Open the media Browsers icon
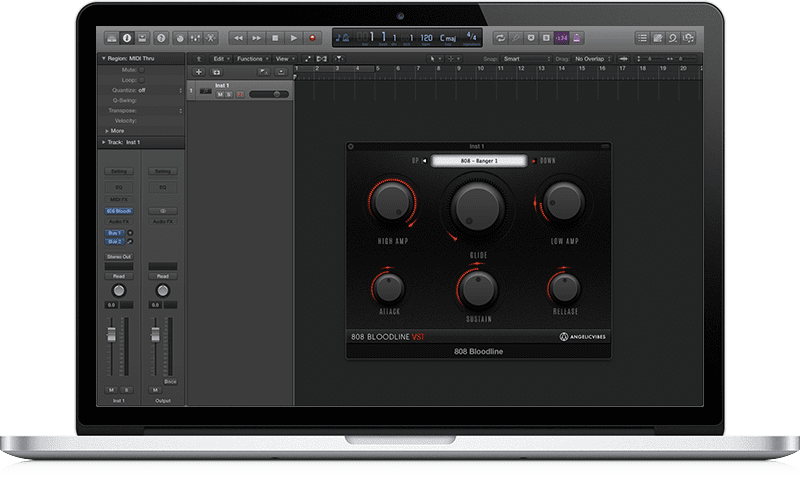 688,38
